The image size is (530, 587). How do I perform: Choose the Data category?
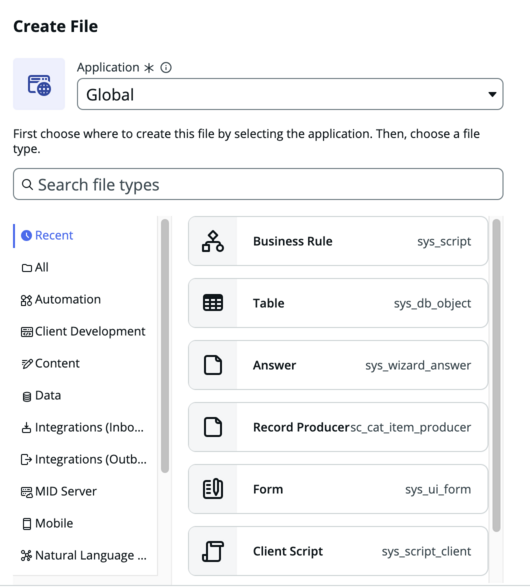coord(41,395)
